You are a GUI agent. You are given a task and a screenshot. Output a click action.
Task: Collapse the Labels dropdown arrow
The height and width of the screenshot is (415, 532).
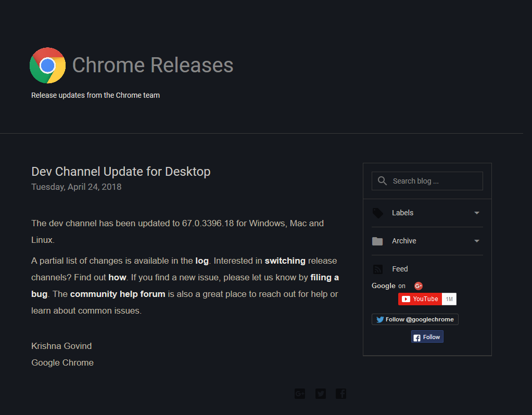(x=476, y=213)
